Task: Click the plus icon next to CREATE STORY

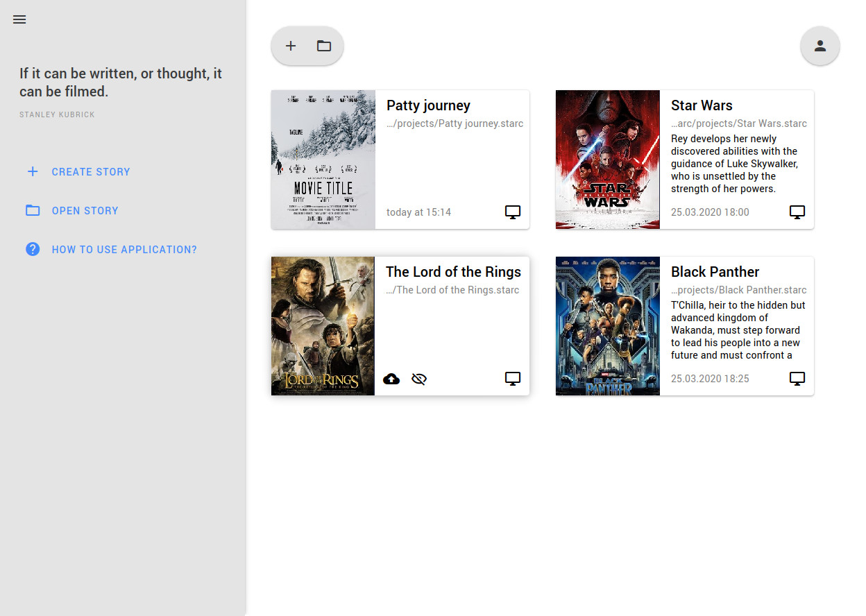Action: pyautogui.click(x=33, y=171)
